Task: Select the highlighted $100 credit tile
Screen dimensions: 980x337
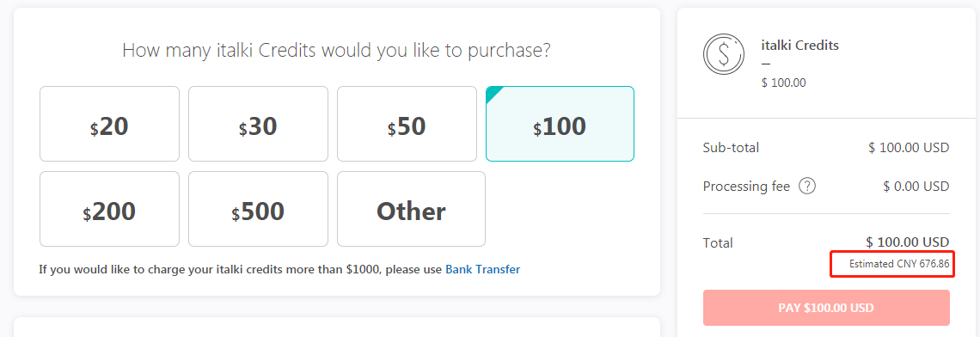Action: click(560, 124)
